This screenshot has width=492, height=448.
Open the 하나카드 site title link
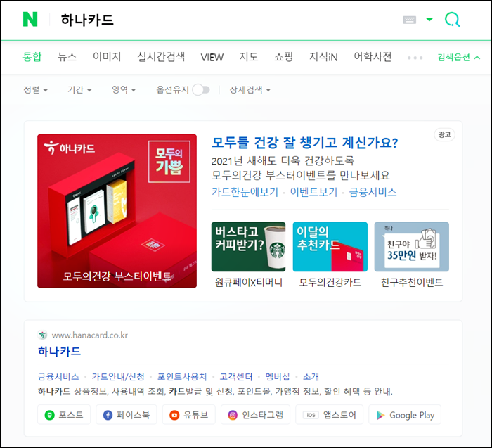pyautogui.click(x=59, y=351)
